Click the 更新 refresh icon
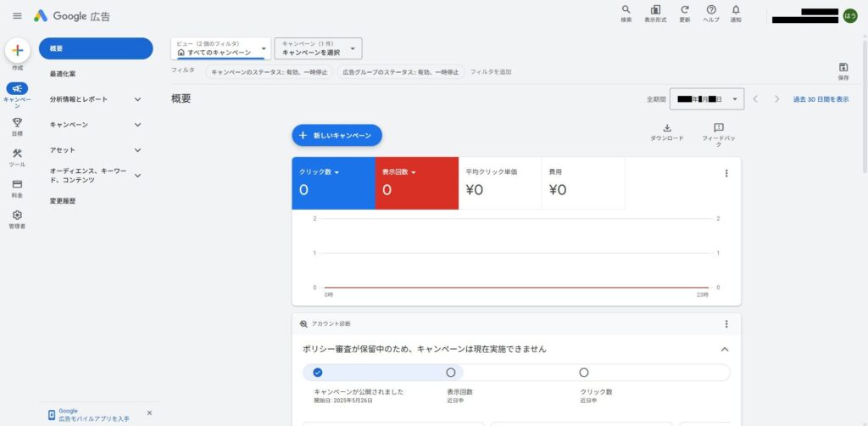868x426 pixels. (685, 10)
